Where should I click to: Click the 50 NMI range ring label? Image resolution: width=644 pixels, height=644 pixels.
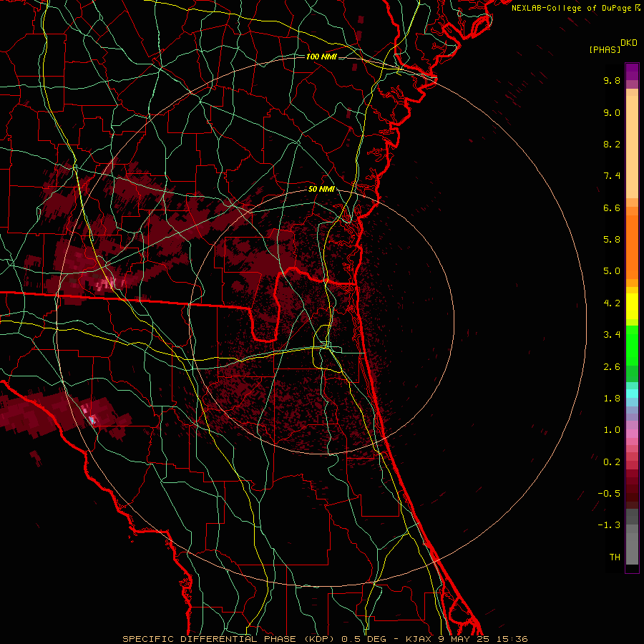(321, 190)
